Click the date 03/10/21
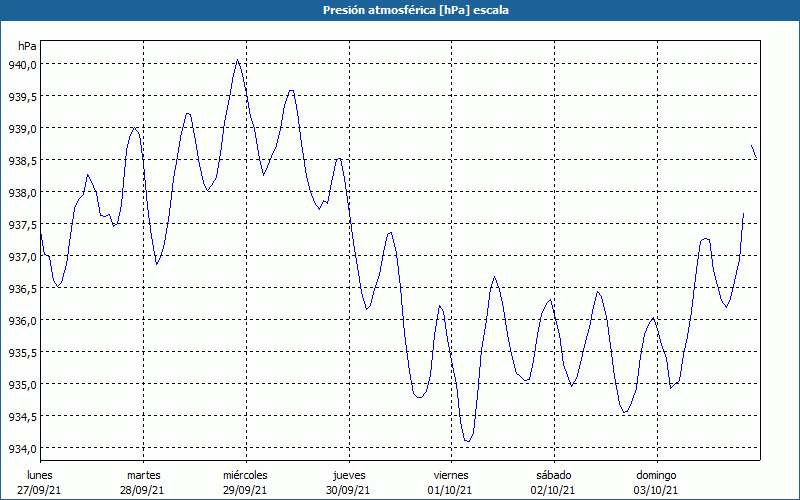This screenshot has height=500, width=800. [x=656, y=490]
